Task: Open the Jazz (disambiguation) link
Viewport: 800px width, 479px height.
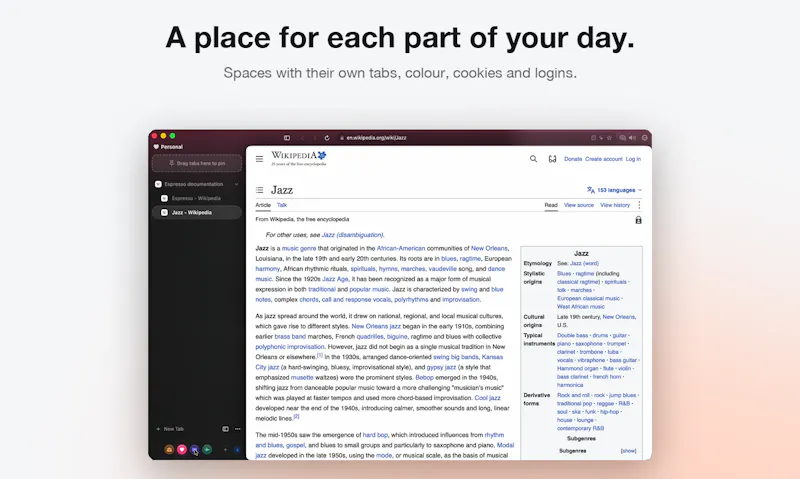Action: pyautogui.click(x=352, y=235)
